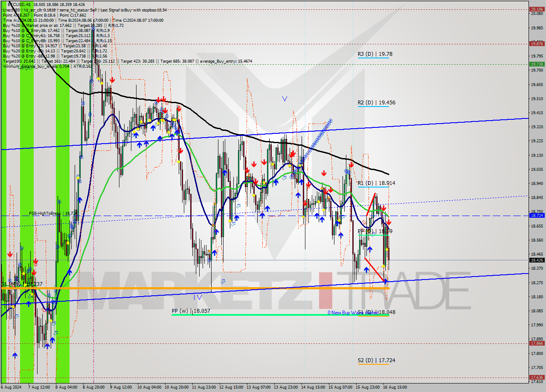Image resolution: width=546 pixels, height=392 pixels.
Task: Click the PP (w) | 18.057 weekly pivot label
Action: (x=191, y=311)
